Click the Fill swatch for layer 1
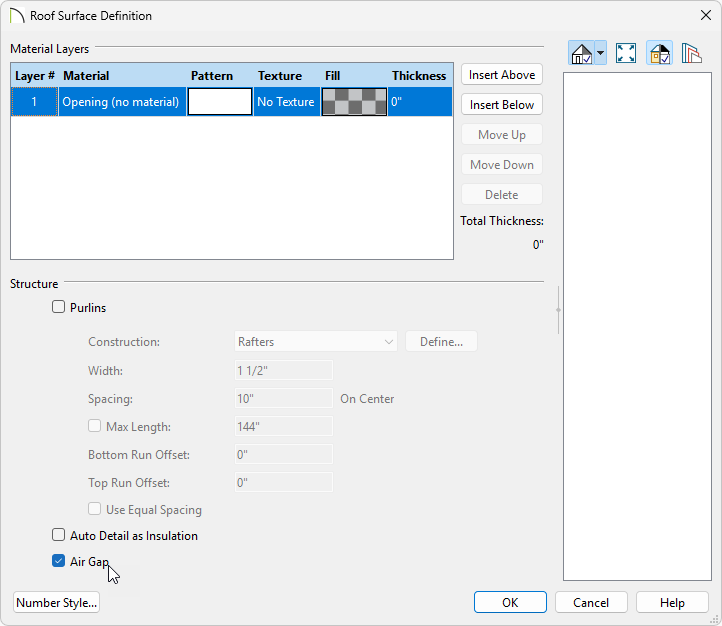 pyautogui.click(x=354, y=102)
